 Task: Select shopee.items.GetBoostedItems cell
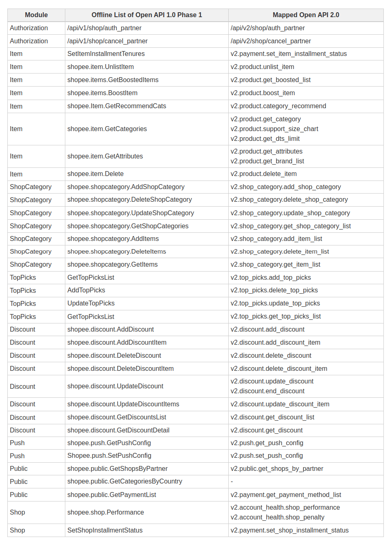pos(147,80)
